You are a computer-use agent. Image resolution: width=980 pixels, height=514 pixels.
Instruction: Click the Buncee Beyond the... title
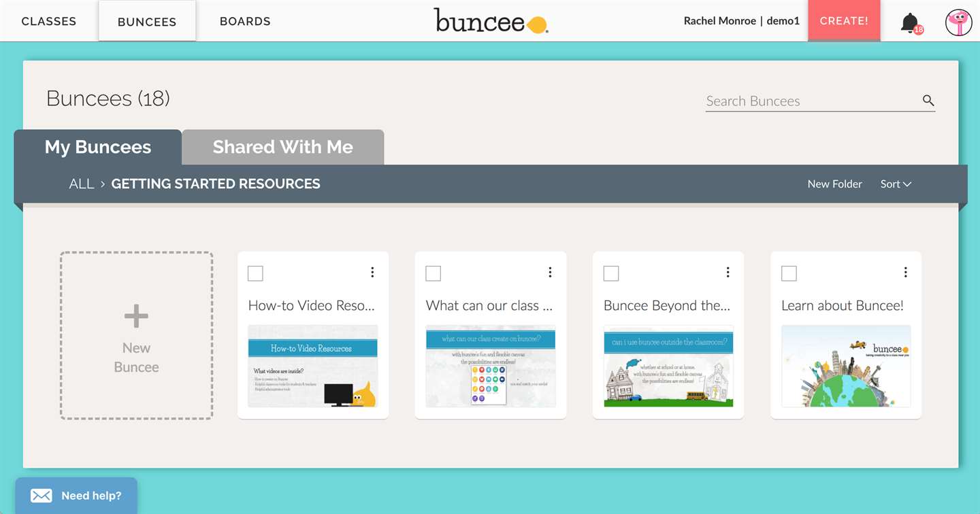667,305
